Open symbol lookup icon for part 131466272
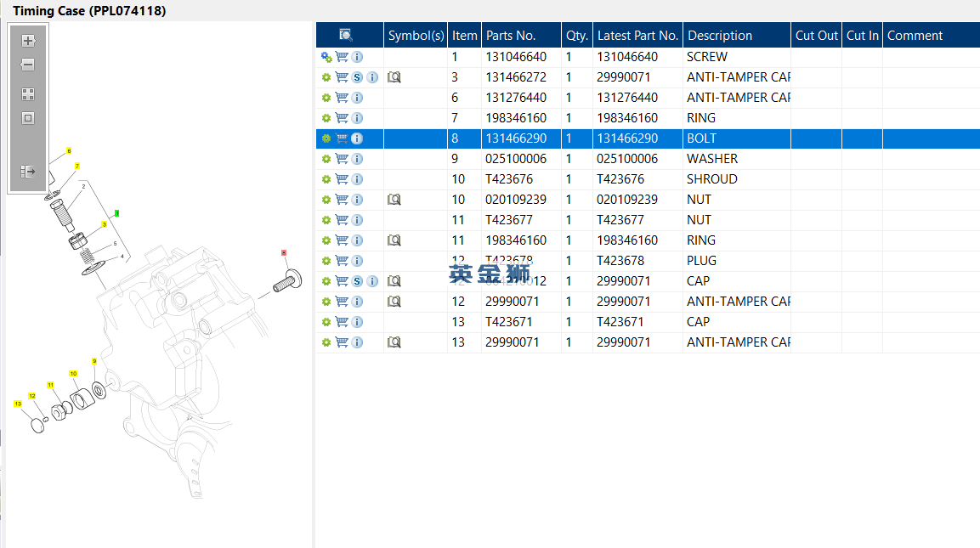The image size is (980, 548). click(x=394, y=77)
